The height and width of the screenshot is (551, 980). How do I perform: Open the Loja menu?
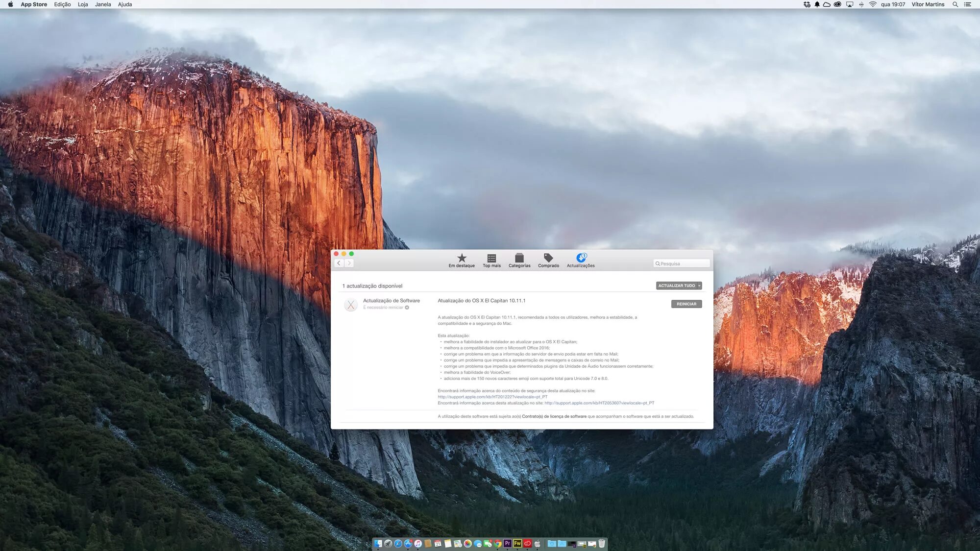click(x=83, y=4)
